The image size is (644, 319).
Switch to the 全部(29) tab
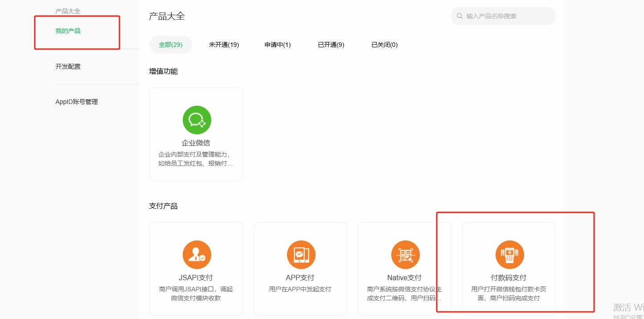click(x=171, y=45)
